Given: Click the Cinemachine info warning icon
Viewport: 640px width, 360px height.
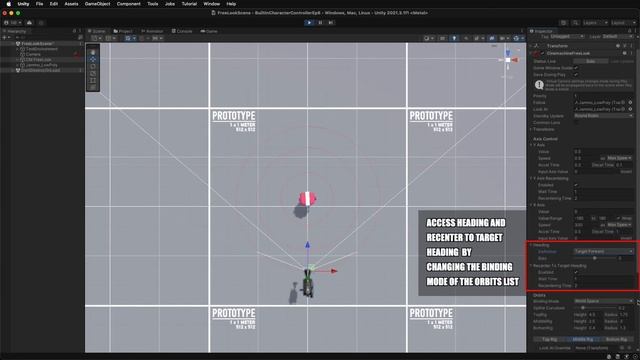Looking at the screenshot, I should click(x=539, y=85).
